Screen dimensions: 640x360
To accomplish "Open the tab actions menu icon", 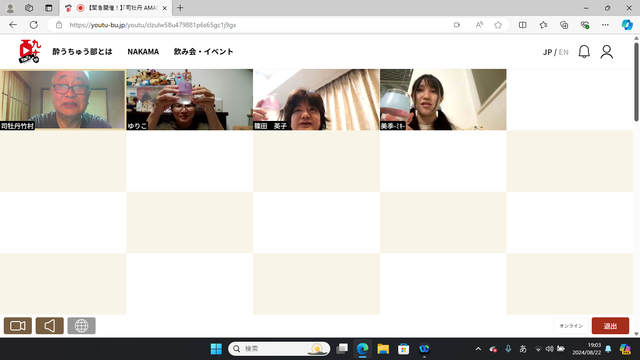I will click(49, 8).
